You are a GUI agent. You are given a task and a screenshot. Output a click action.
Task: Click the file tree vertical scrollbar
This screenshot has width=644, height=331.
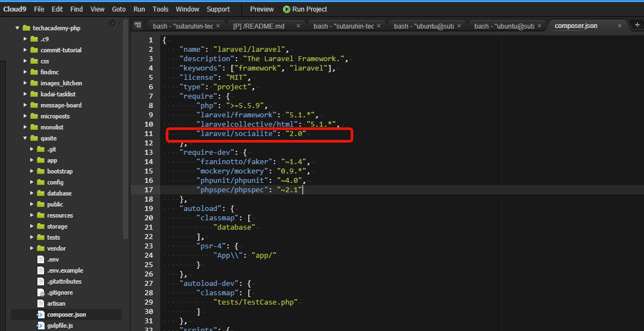125,129
